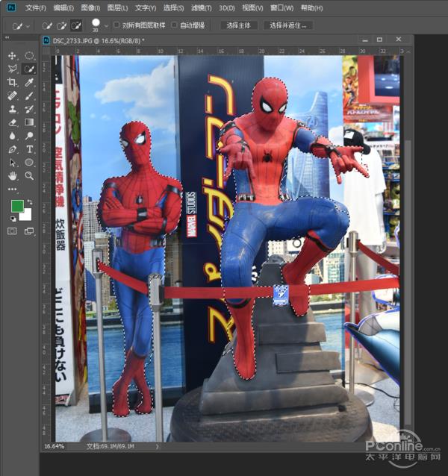Open the 图层(L) menu
Image resolution: width=448 pixels, height=476 pixels.
[x=117, y=8]
